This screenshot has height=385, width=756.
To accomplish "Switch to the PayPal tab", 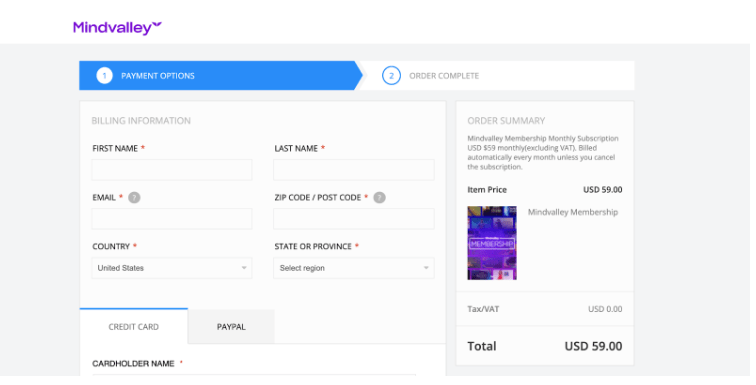I will (x=231, y=327).
